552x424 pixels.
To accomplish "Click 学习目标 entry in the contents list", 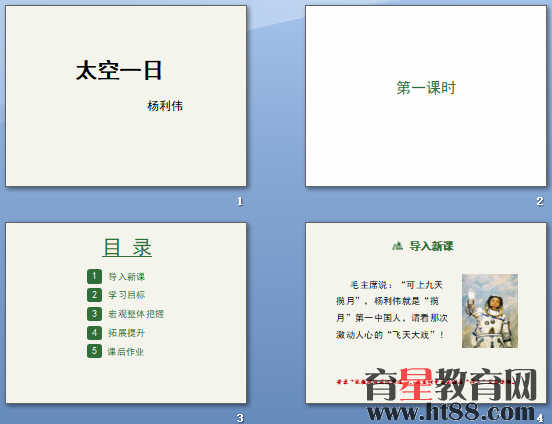I will click(126, 295).
